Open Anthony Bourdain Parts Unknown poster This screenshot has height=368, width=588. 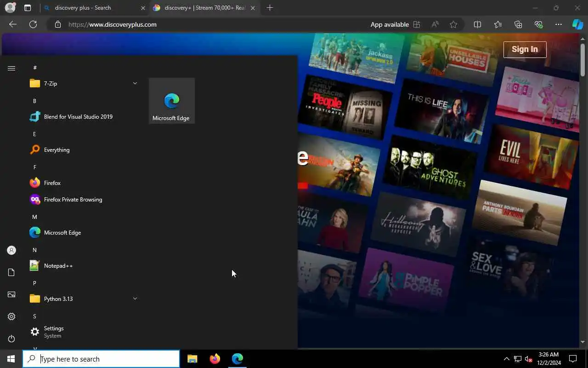pos(519,213)
